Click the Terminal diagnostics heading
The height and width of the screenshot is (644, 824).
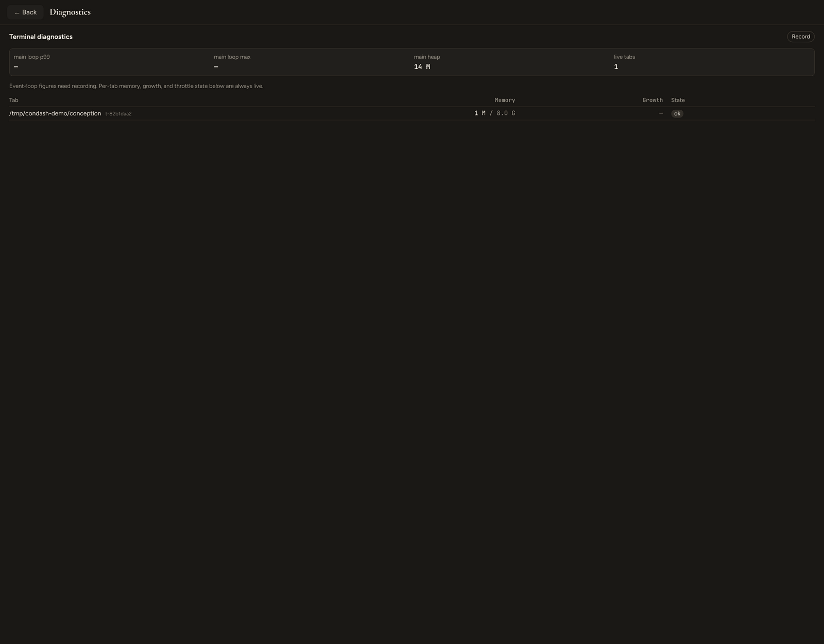pos(41,37)
